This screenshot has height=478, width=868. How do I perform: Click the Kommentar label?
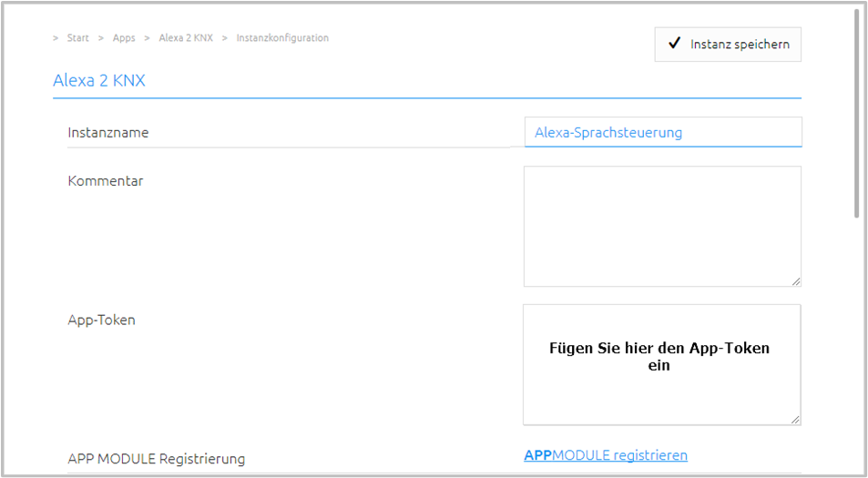coord(106,181)
